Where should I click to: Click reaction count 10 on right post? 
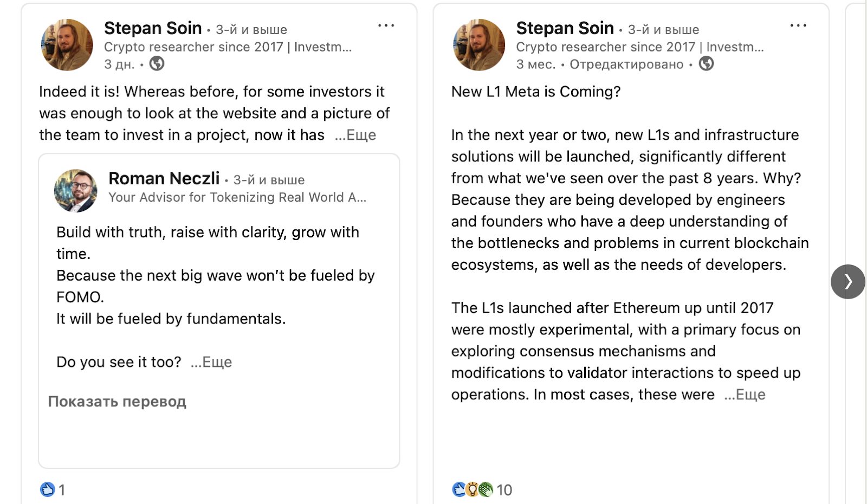click(504, 490)
